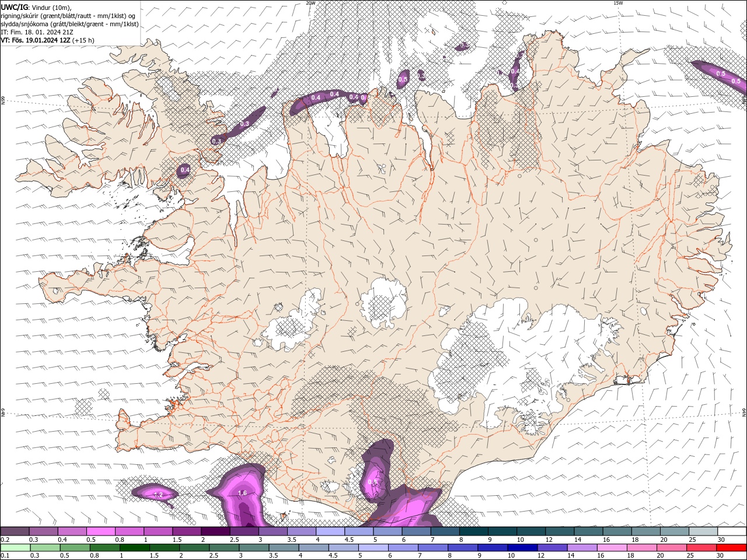Click the valid time 'VT: Fös. 19.01.2024 12Z (+15 h)'
The width and height of the screenshot is (747, 560).
pyautogui.click(x=47, y=40)
